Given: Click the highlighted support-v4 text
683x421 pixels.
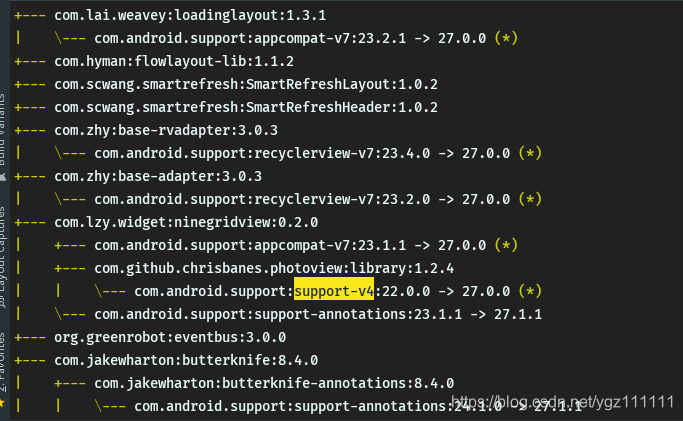Looking at the screenshot, I should point(334,291).
